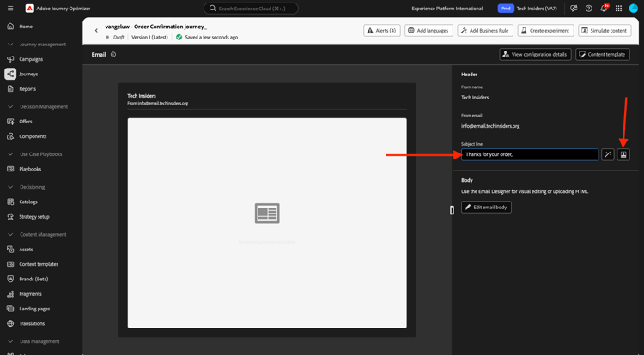The height and width of the screenshot is (355, 644).
Task: Open Campaigns in the sidebar
Action: click(31, 59)
